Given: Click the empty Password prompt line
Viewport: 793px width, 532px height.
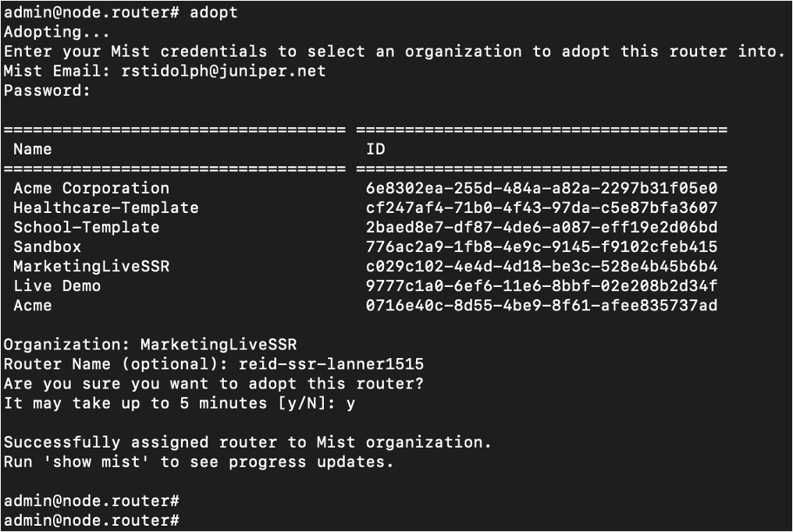Looking at the screenshot, I should [x=48, y=90].
